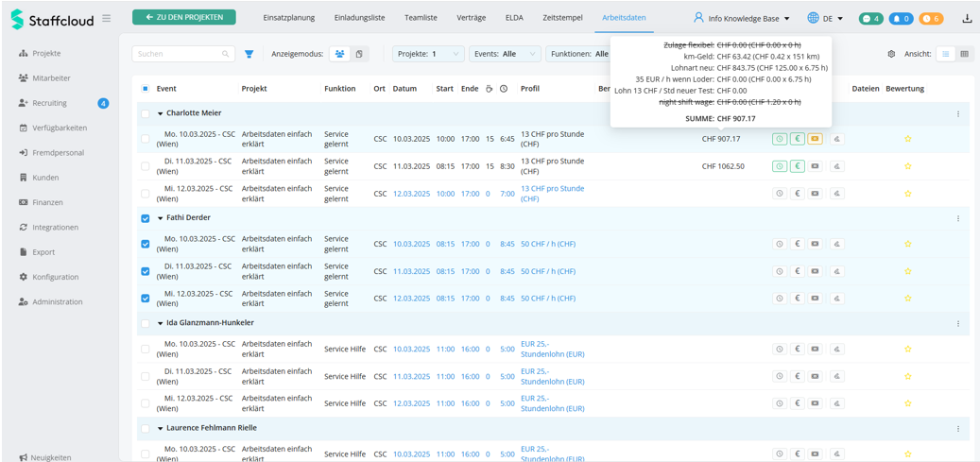
Task: Click the Suchen search field
Action: pos(183,54)
